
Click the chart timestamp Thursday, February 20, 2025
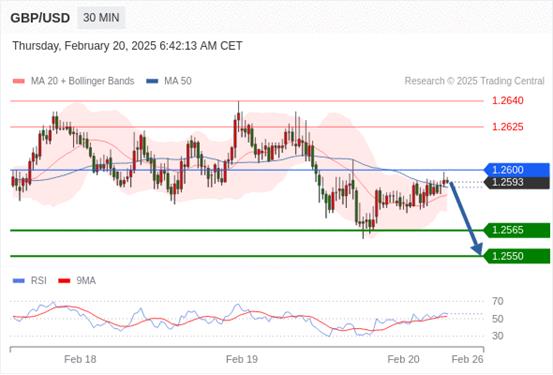[x=84, y=46]
